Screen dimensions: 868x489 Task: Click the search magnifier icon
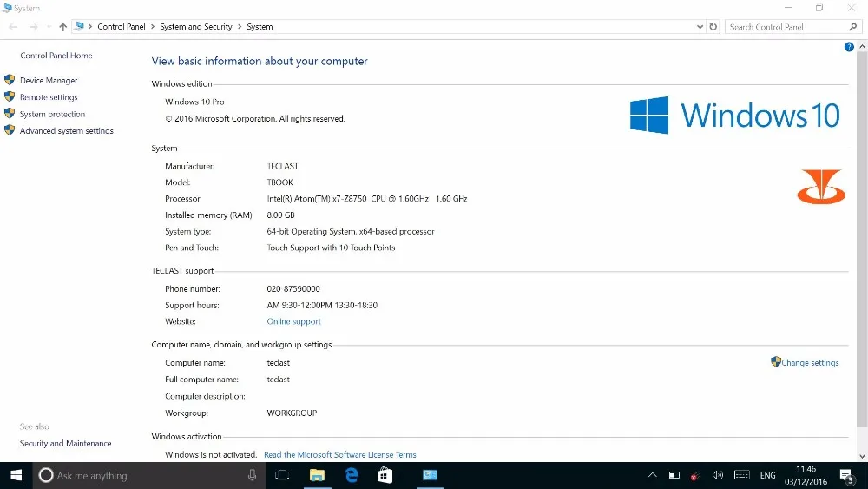coord(853,27)
